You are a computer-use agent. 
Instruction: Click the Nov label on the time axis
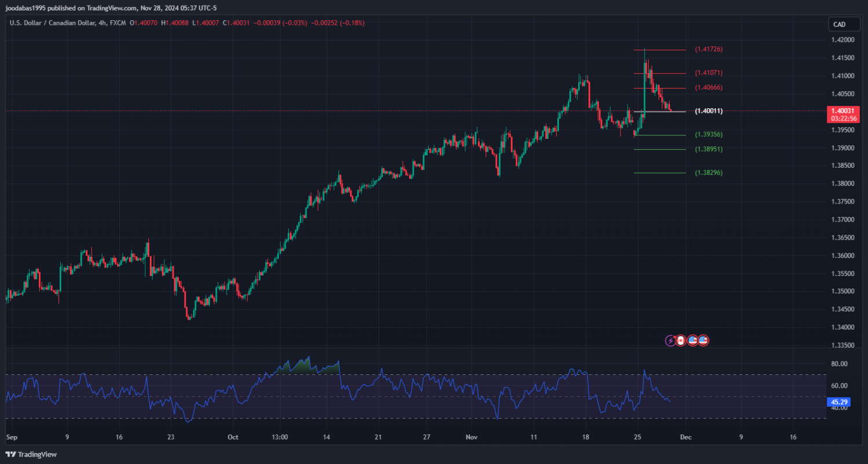[473, 438]
